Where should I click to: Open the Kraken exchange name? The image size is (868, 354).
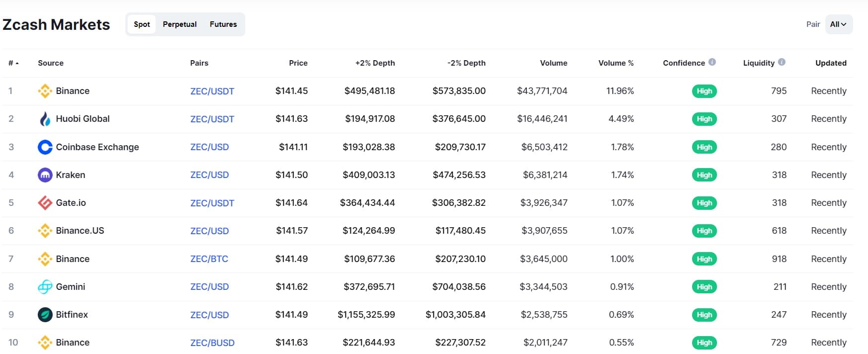71,175
